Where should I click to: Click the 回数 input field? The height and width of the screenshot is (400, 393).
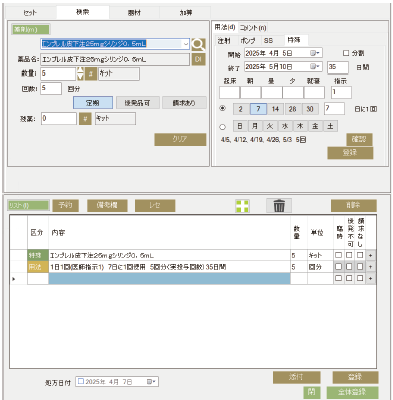tap(51, 89)
